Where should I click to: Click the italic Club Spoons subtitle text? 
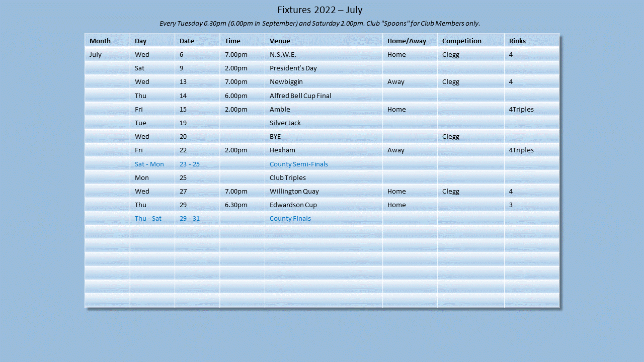319,23
